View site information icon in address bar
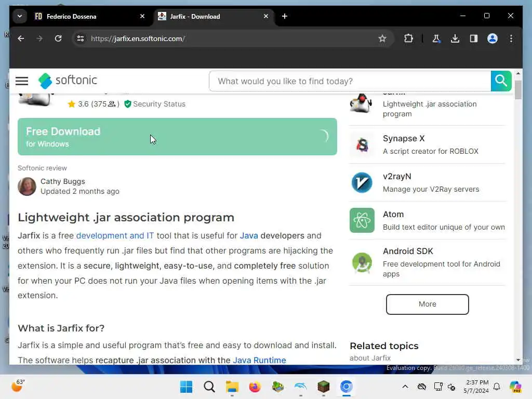This screenshot has width=532, height=399. (81, 38)
